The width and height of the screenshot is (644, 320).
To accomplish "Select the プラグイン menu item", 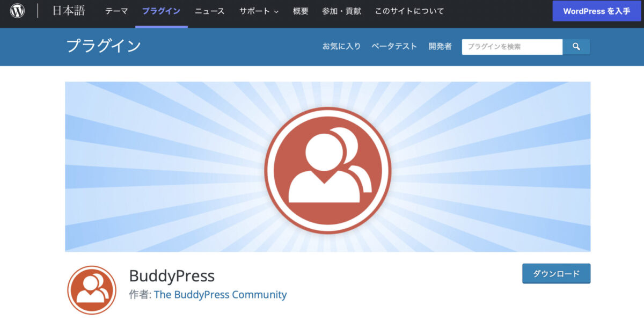I will point(161,11).
